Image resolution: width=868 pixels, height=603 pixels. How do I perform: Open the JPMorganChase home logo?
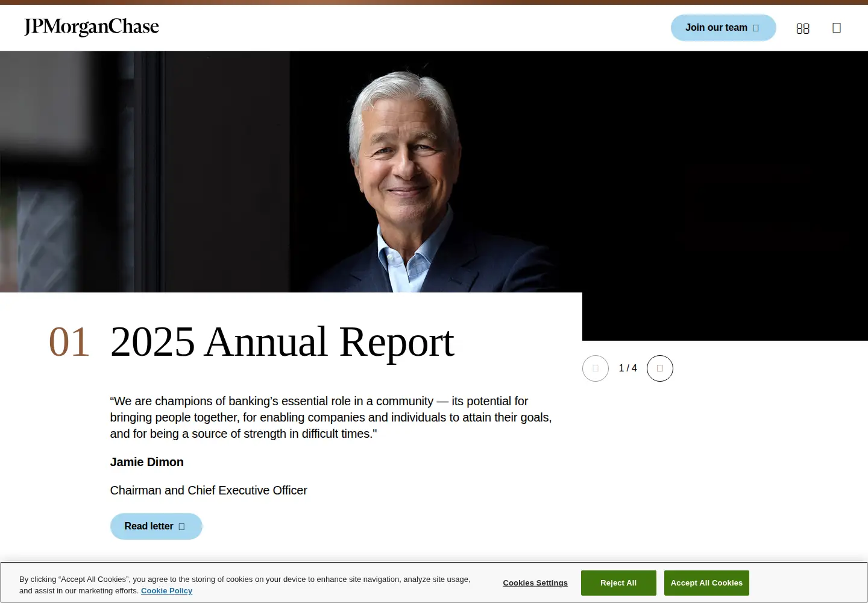coord(92,27)
